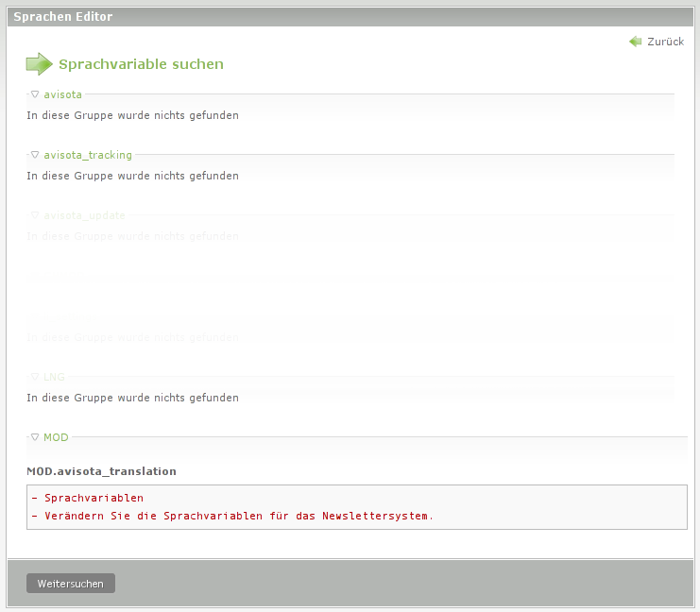700x612 pixels.
Task: Select the LNG group label
Action: click(54, 377)
